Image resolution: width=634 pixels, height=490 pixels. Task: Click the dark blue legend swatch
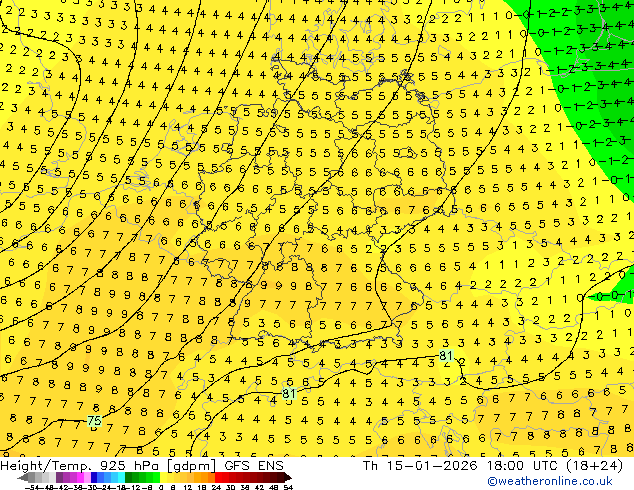pos(94,477)
